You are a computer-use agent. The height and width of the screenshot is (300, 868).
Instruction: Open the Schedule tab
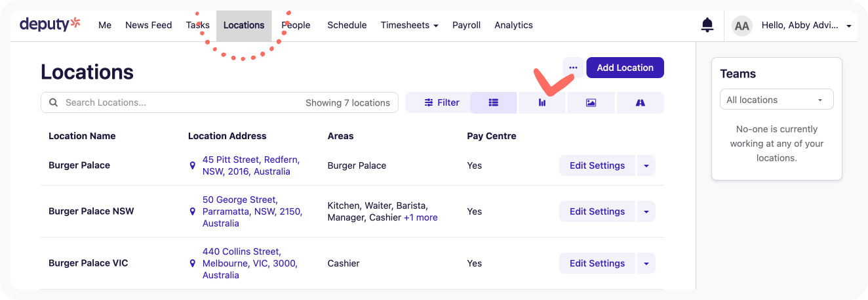pos(347,25)
